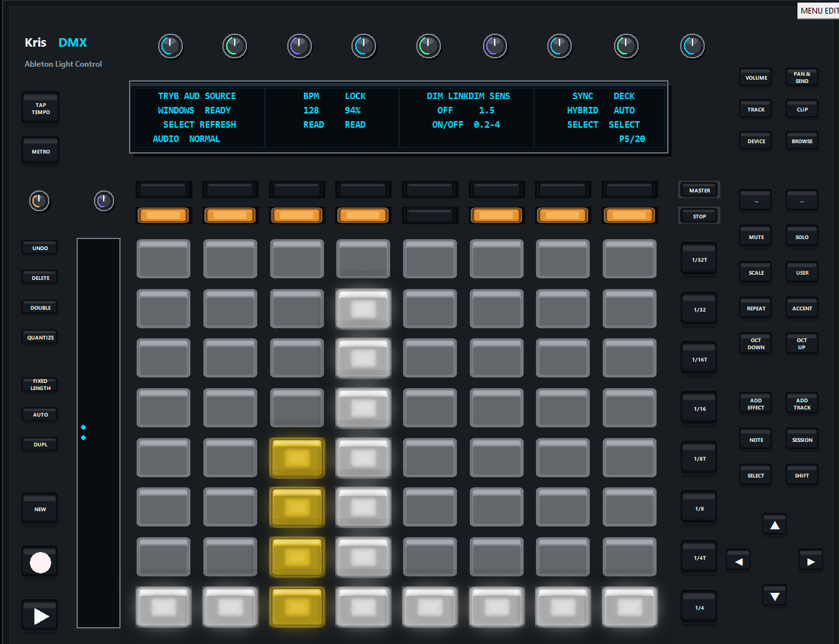Image resolution: width=839 pixels, height=644 pixels.
Task: Click the MASTER button
Action: (699, 190)
